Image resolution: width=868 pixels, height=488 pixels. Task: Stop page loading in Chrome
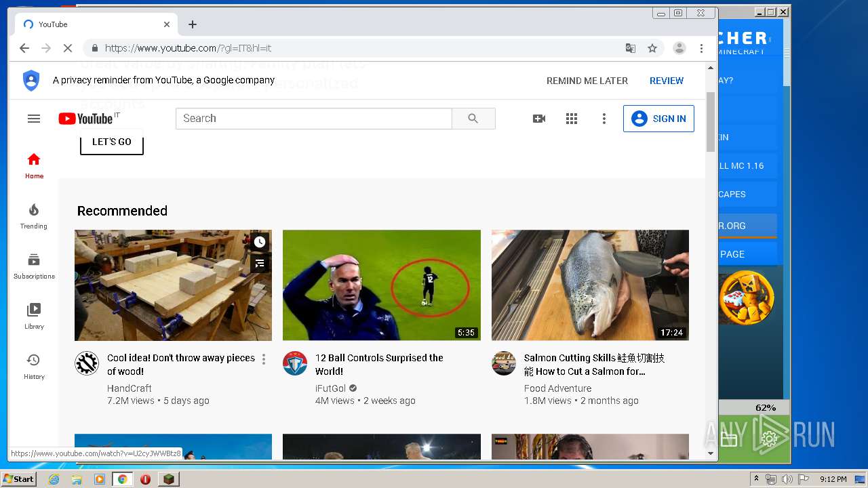68,48
